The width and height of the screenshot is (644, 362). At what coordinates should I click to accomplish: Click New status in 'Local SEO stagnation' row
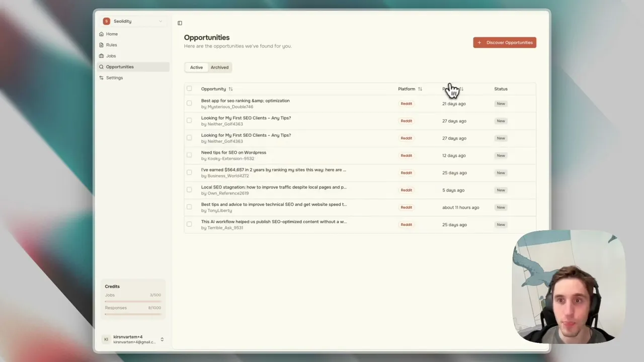click(x=501, y=190)
